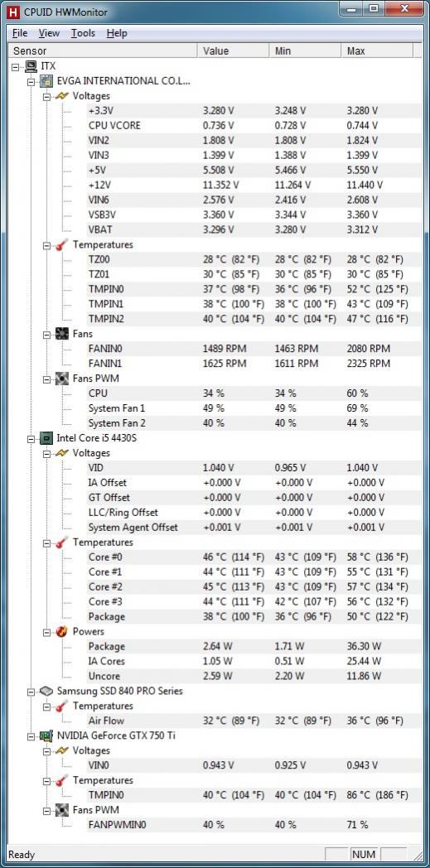
Task: Open the View menu
Action: pyautogui.click(x=49, y=33)
